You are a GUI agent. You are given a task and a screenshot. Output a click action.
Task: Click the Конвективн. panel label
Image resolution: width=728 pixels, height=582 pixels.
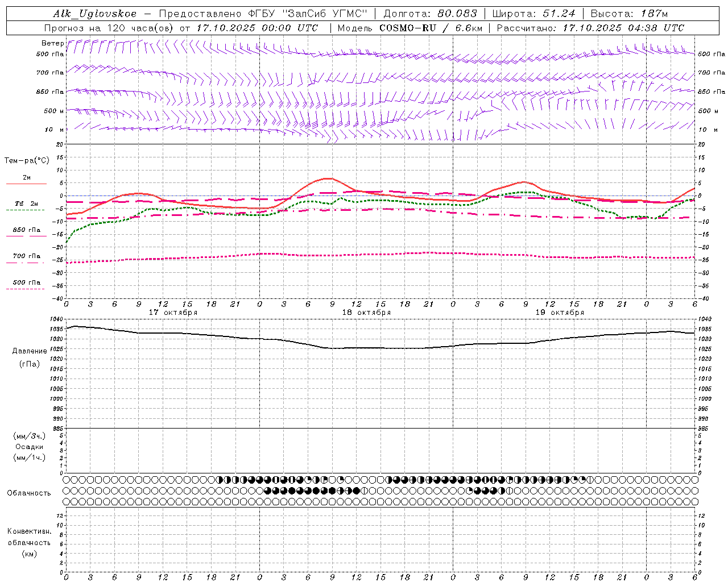pos(29,531)
